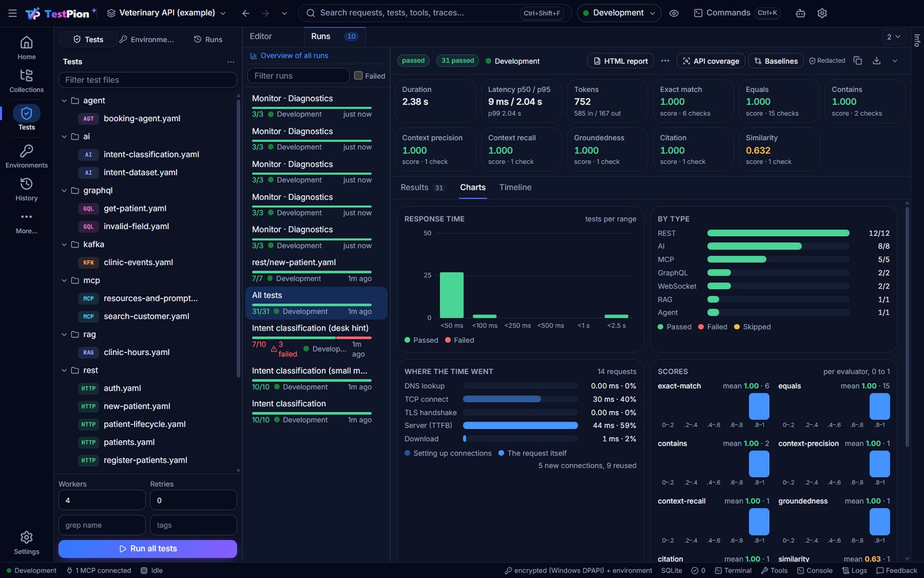Collapse the kafka folder
Viewport: 924px width, 578px height.
[x=64, y=245]
